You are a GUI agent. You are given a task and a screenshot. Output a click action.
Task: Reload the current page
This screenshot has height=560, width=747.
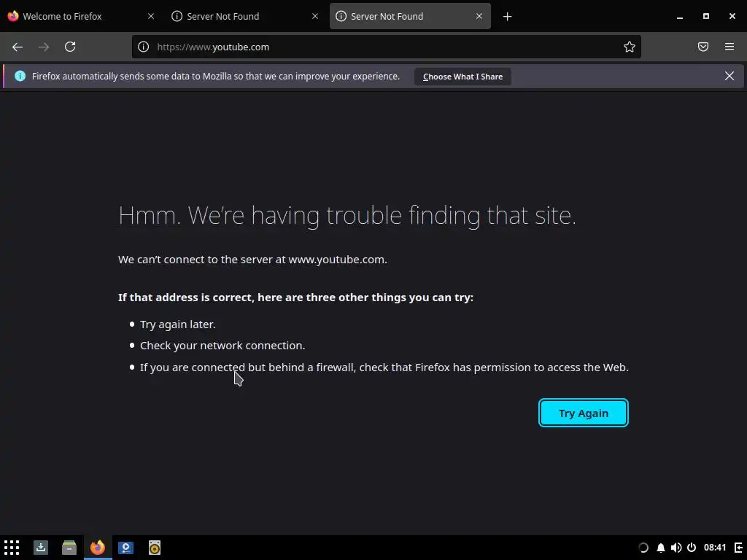[70, 47]
